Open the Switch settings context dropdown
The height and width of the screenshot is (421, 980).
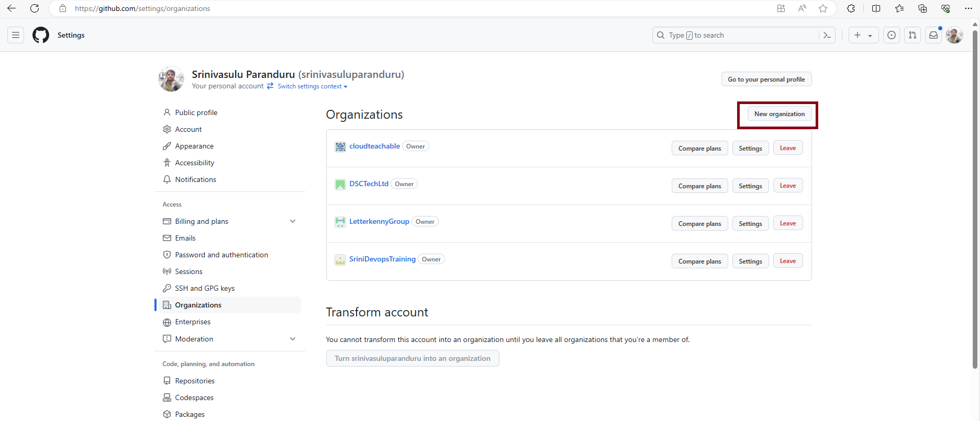point(313,86)
